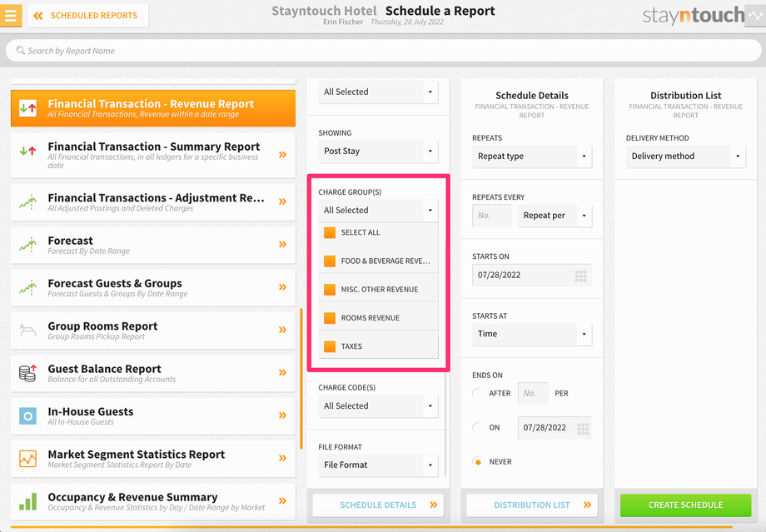Open the Starts At Time dropdown
The width and height of the screenshot is (766, 532).
click(532, 334)
